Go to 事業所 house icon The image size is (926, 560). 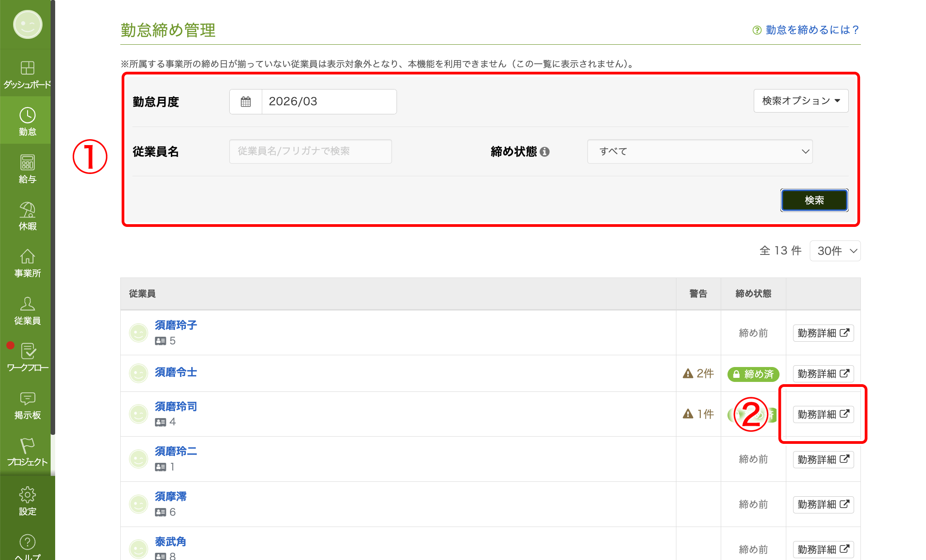[27, 257]
